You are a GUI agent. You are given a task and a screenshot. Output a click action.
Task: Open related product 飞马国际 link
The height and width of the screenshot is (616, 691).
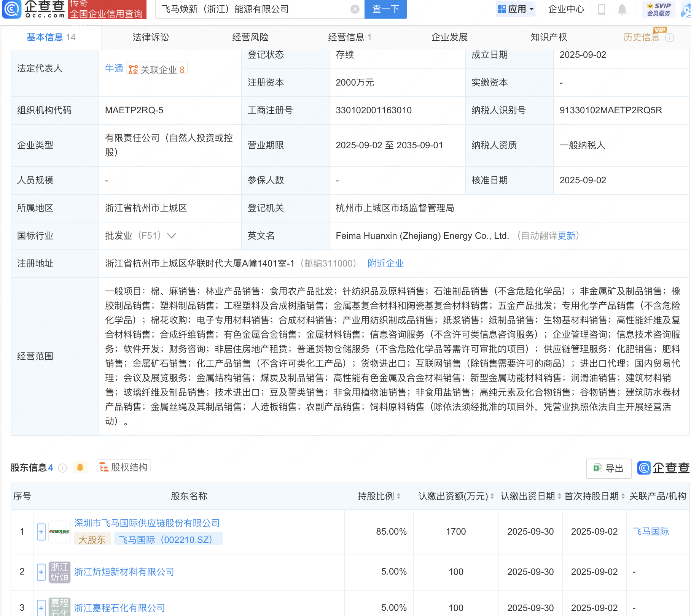pos(651,532)
